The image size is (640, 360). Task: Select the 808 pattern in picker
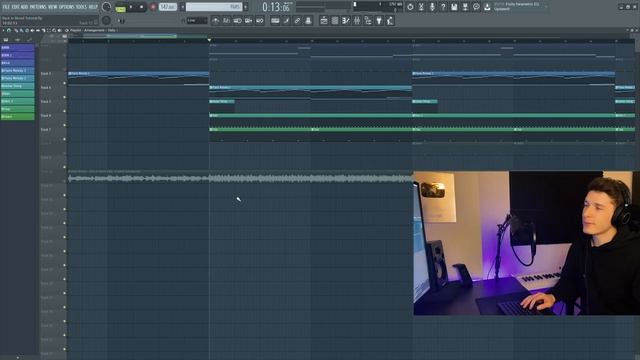17,47
